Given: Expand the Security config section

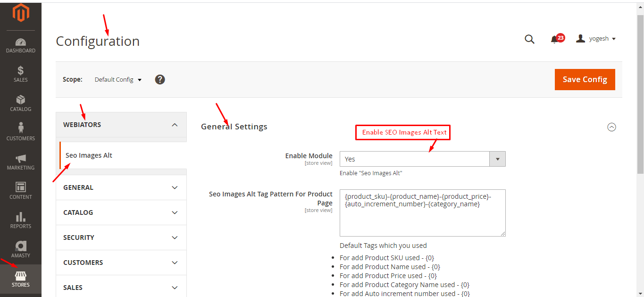Looking at the screenshot, I should 121,238.
